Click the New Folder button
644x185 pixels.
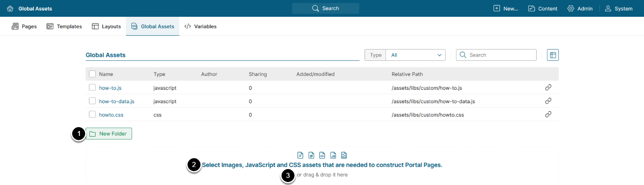[109, 134]
